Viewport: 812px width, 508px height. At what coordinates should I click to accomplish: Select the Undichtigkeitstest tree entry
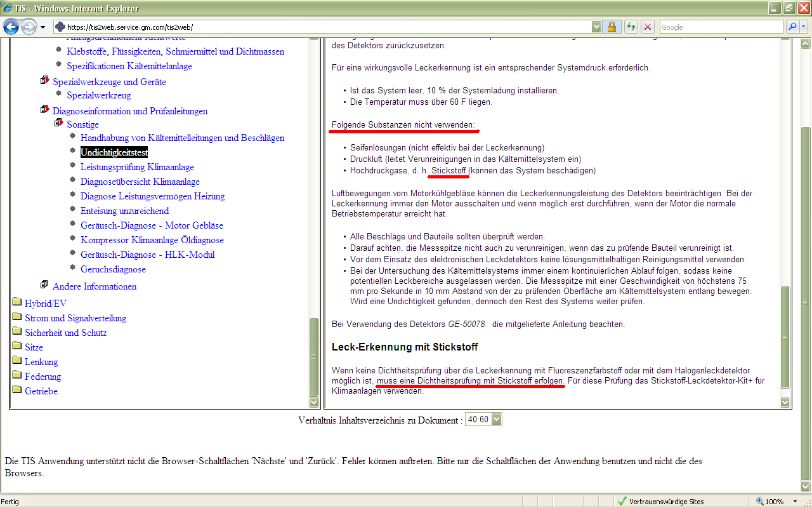(114, 152)
